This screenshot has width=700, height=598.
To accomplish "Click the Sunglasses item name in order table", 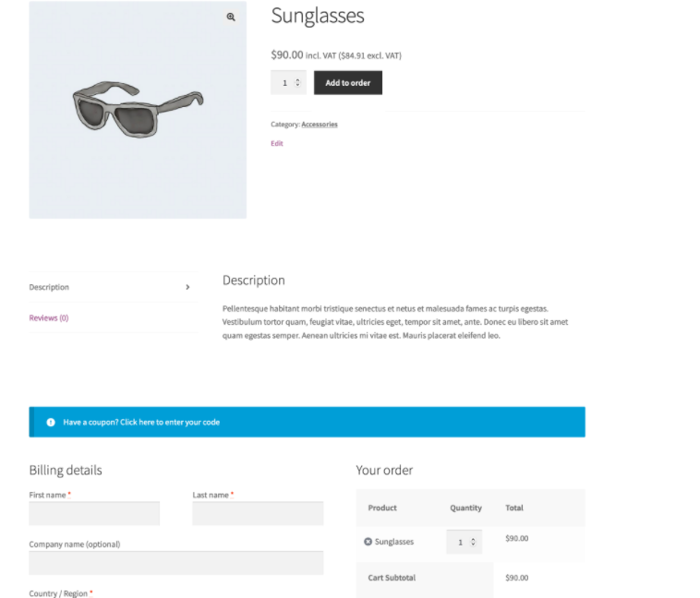I will point(394,542).
